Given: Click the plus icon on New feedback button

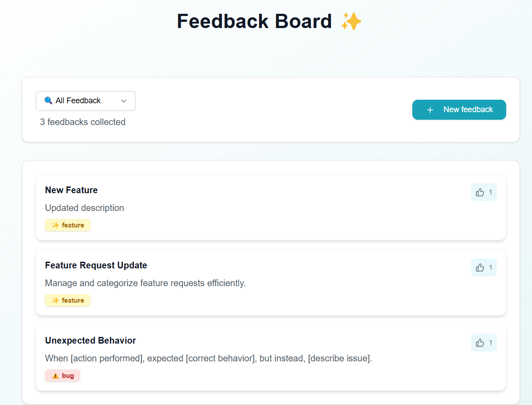Looking at the screenshot, I should pyautogui.click(x=430, y=109).
